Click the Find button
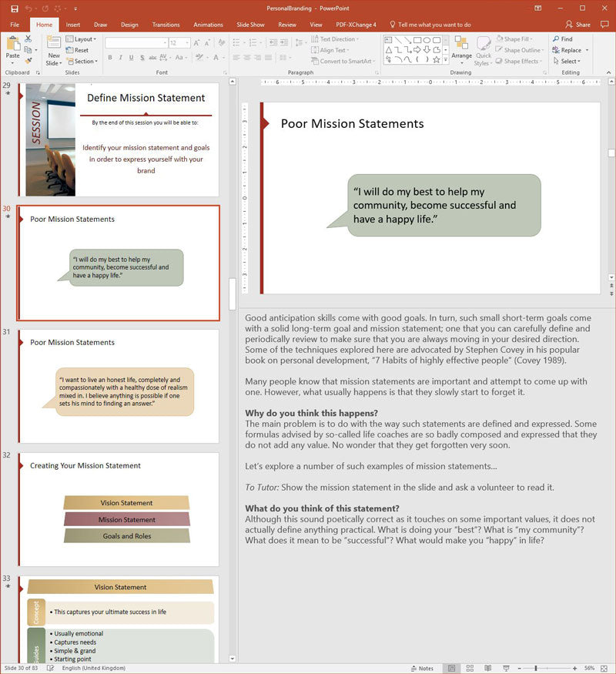The image size is (616, 674). coord(563,39)
